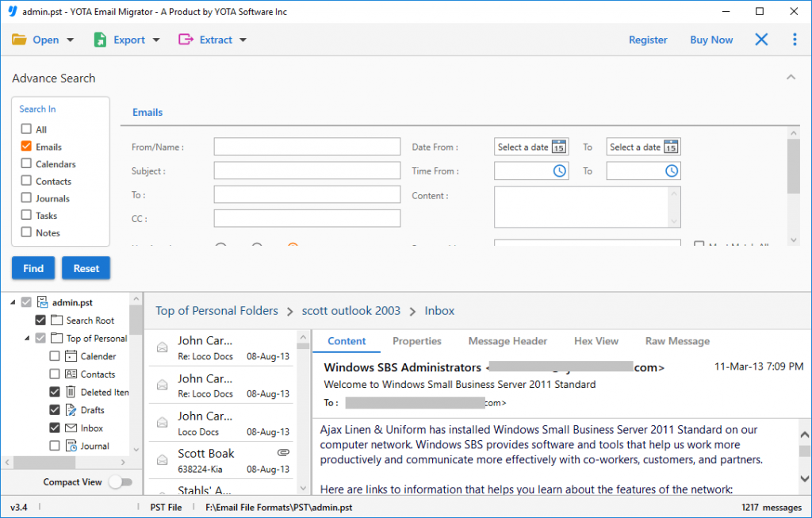Click the Subject input field
812x518 pixels.
pos(307,171)
